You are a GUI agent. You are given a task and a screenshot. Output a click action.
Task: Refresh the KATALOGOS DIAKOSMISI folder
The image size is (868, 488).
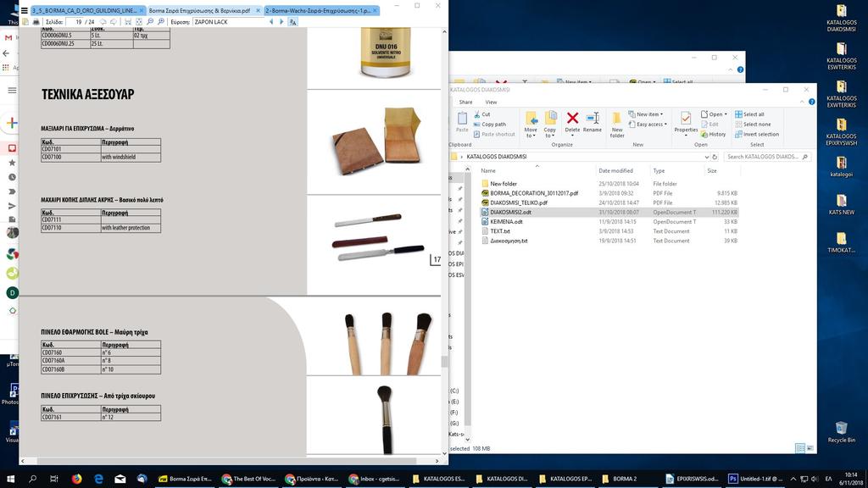click(715, 157)
